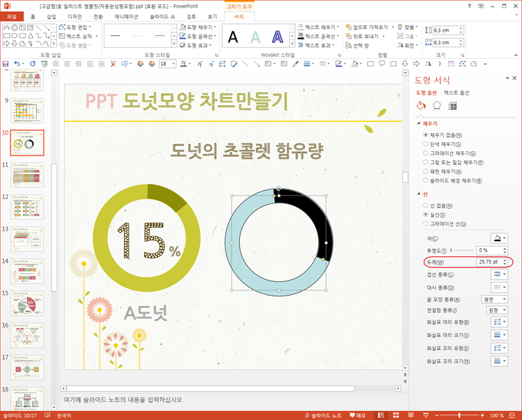Click the Undo arrow icon
522x420 pixels.
tap(17, 64)
